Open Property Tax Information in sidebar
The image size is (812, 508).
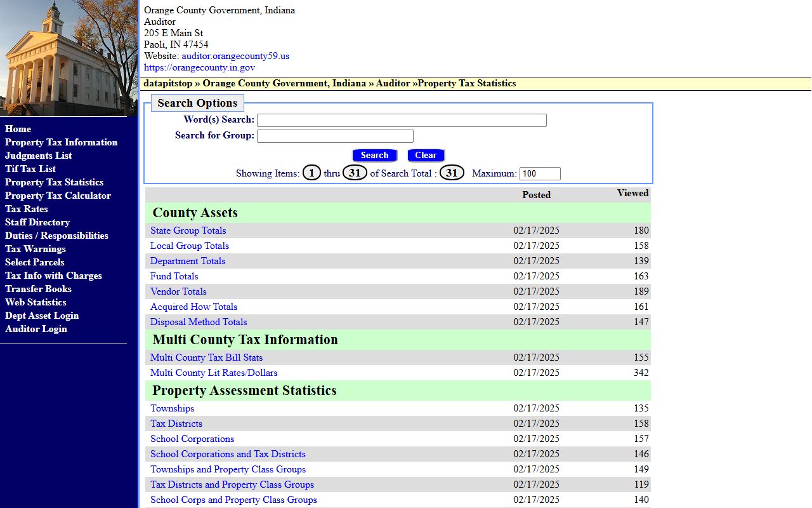(61, 142)
